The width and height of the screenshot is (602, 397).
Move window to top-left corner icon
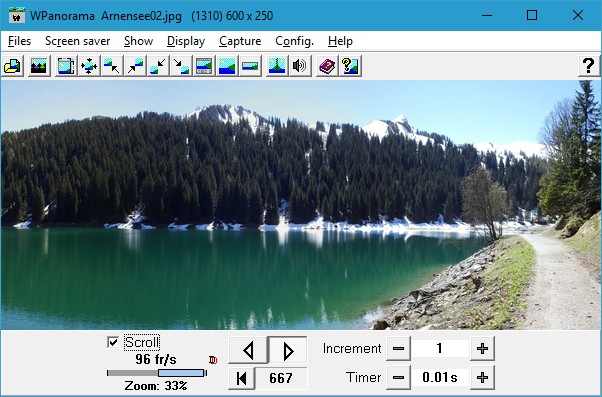pos(112,66)
